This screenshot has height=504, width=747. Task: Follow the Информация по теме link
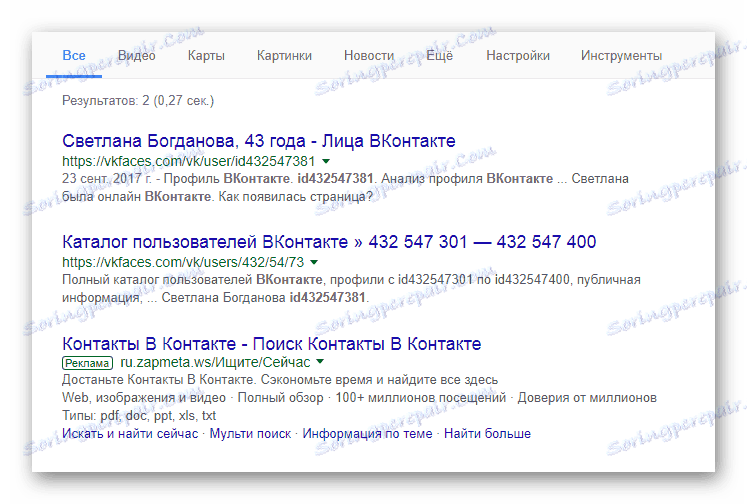367,433
